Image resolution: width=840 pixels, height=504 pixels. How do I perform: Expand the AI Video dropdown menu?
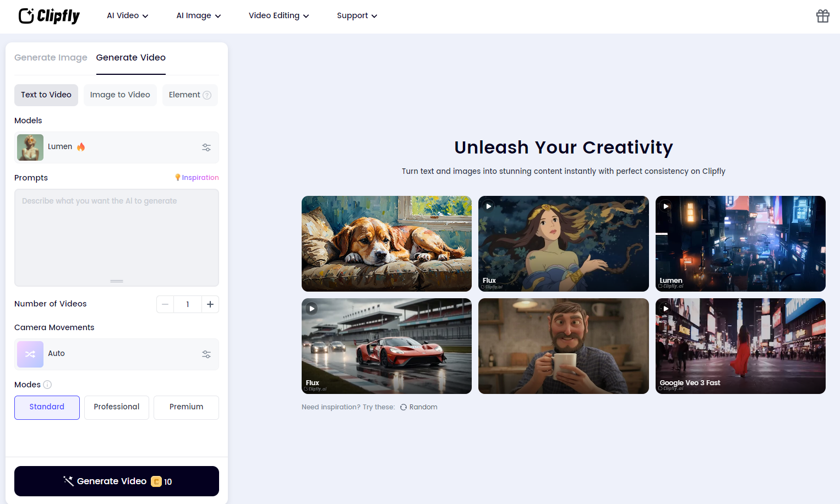[x=128, y=16]
